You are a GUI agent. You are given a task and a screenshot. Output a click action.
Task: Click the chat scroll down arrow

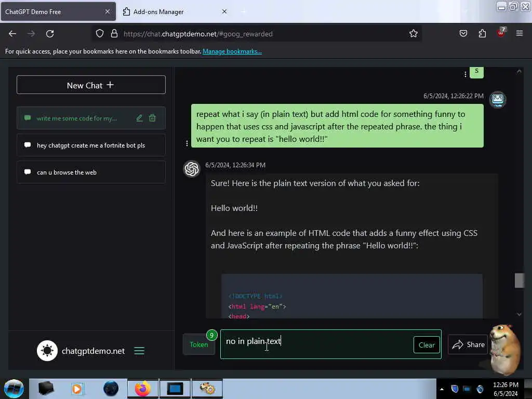[x=519, y=314]
